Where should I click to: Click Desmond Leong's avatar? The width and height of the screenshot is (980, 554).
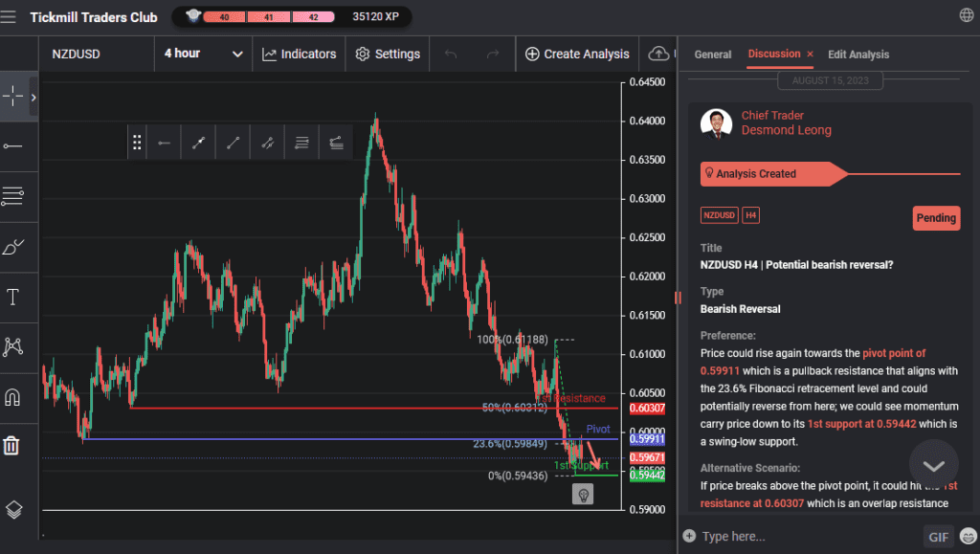pos(716,123)
